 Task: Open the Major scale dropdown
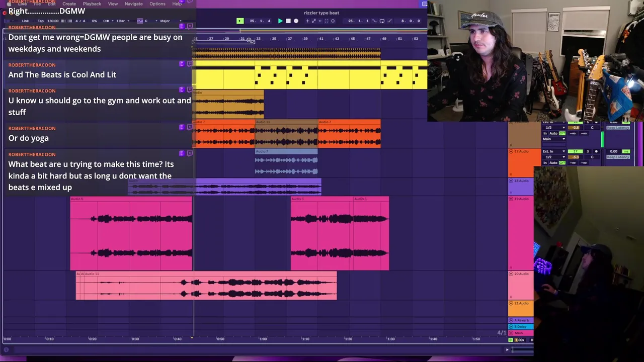pos(171,21)
